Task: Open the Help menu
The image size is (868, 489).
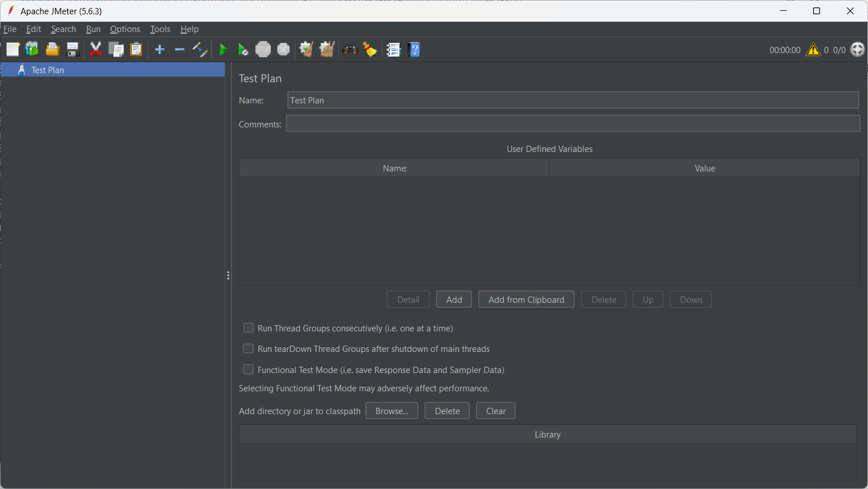Action: [190, 29]
